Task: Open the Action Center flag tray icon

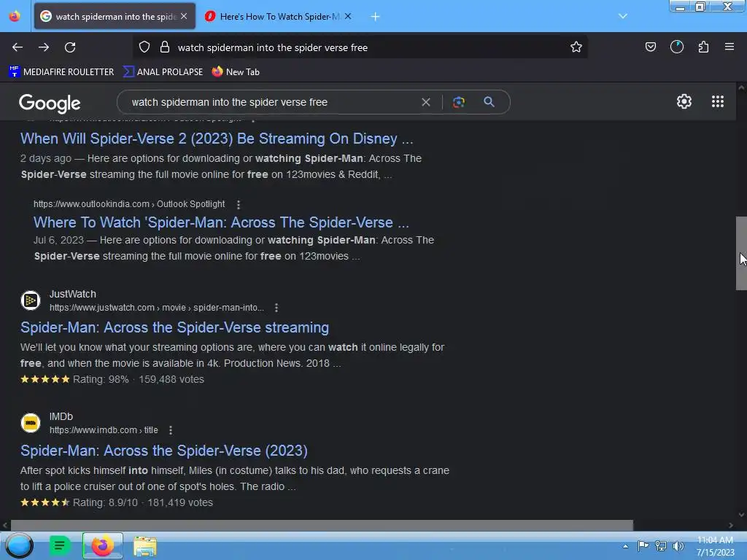Action: coord(643,545)
